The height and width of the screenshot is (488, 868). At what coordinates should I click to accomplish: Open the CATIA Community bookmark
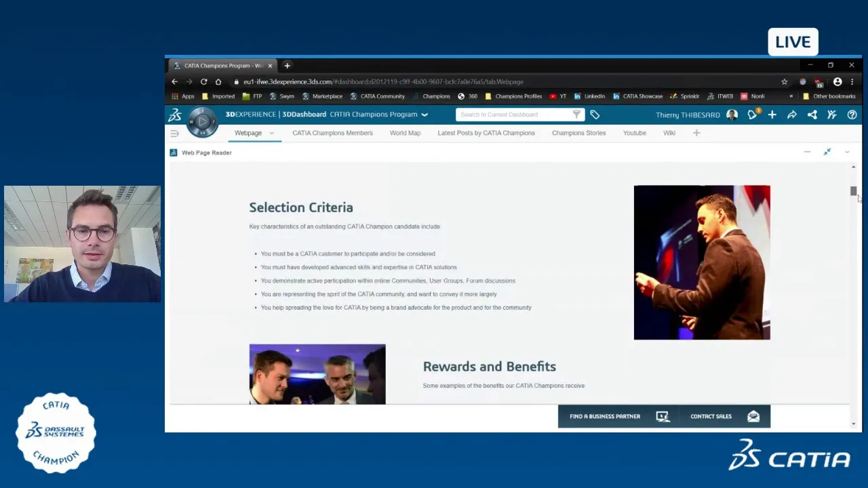[x=377, y=96]
